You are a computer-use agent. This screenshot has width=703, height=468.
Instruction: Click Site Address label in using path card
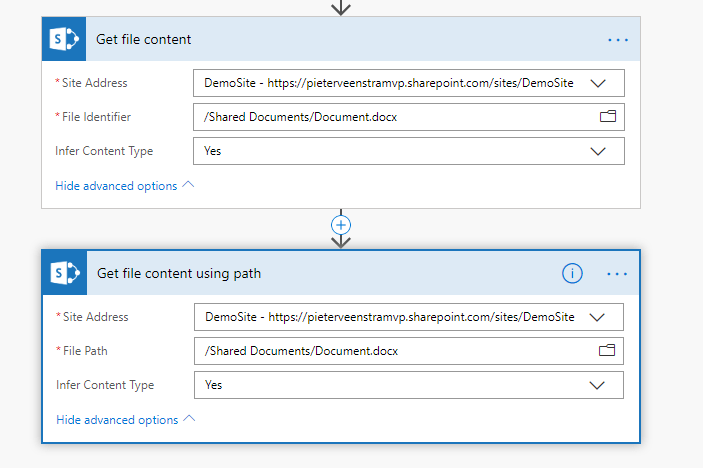click(x=95, y=317)
